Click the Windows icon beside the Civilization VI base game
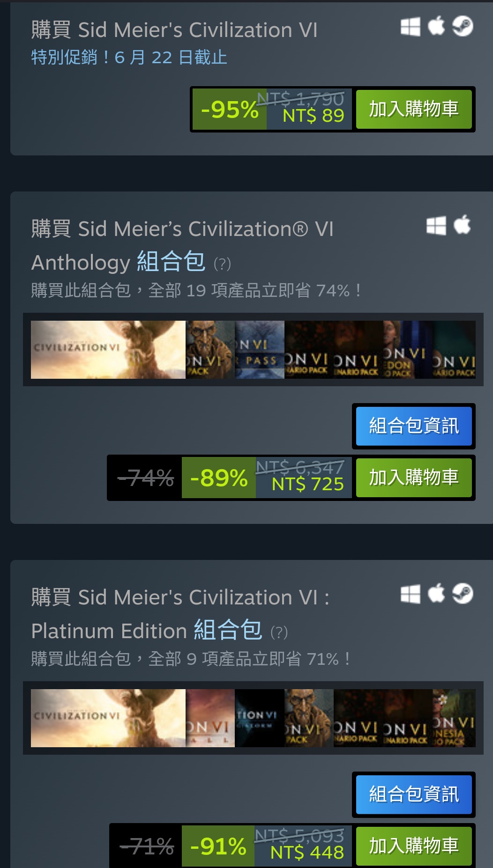Screen dimensions: 493x868 point(411,26)
